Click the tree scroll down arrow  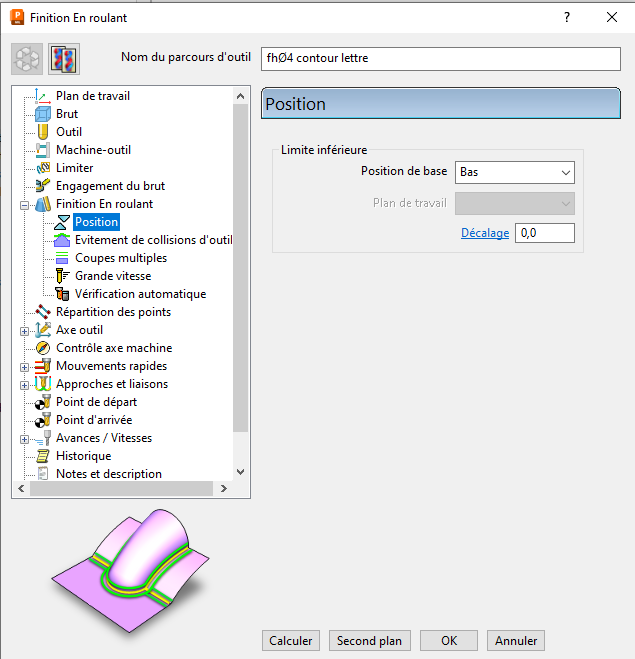point(240,472)
